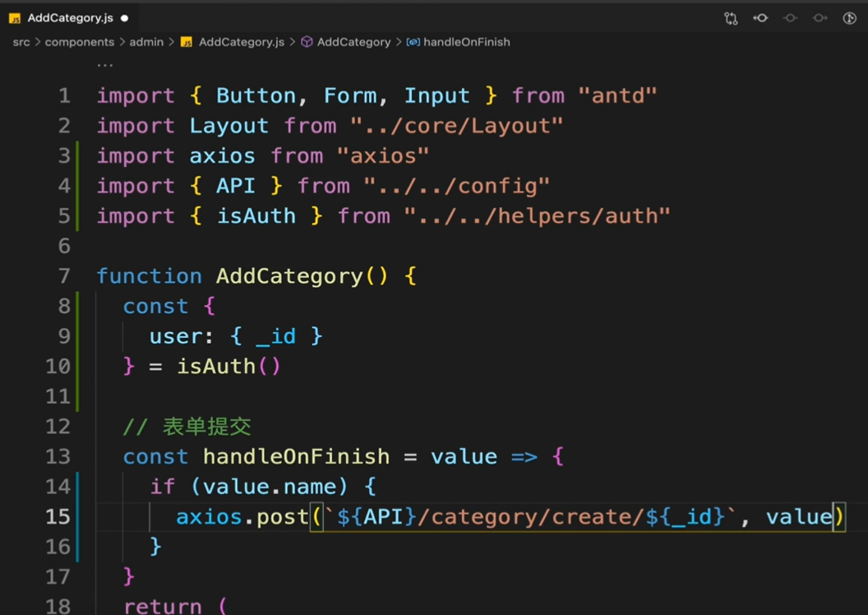The height and width of the screenshot is (615, 868).
Task: Click "return" keyword on line 18
Action: point(163,607)
